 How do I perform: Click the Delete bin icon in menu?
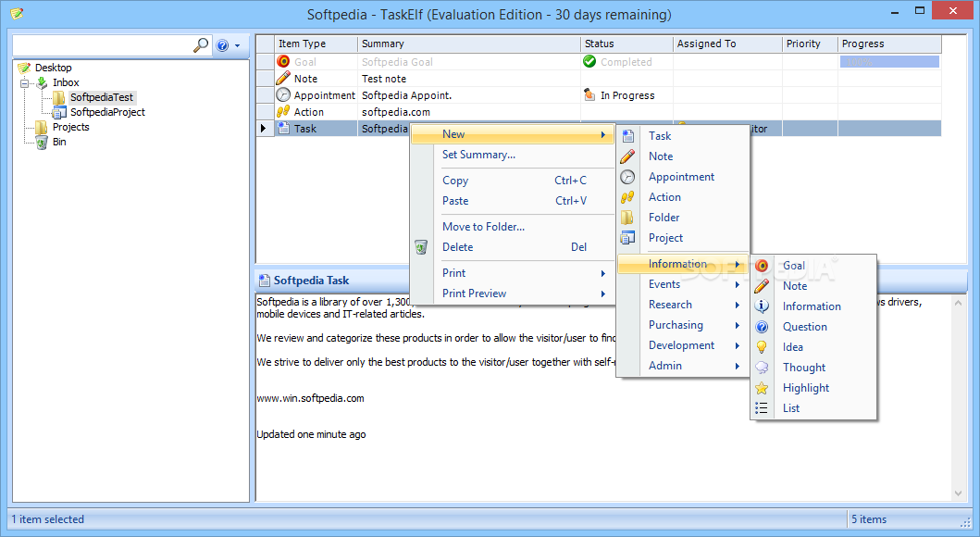pyautogui.click(x=421, y=247)
